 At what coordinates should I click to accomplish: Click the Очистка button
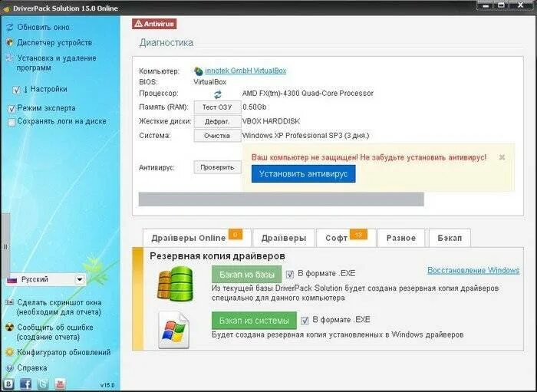217,136
